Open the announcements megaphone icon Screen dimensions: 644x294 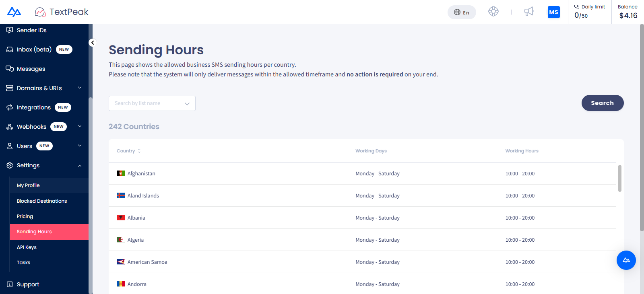click(529, 12)
